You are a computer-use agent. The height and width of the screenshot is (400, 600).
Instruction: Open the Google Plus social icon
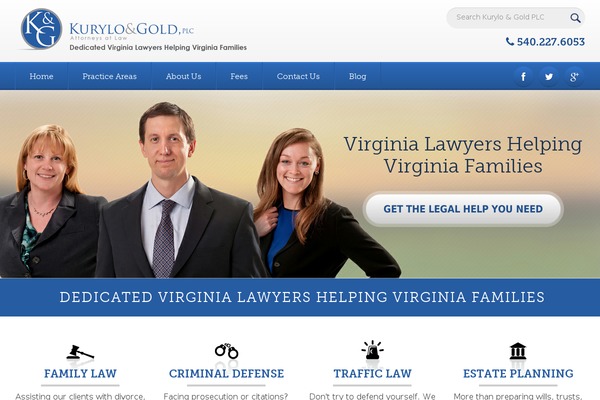tap(574, 77)
